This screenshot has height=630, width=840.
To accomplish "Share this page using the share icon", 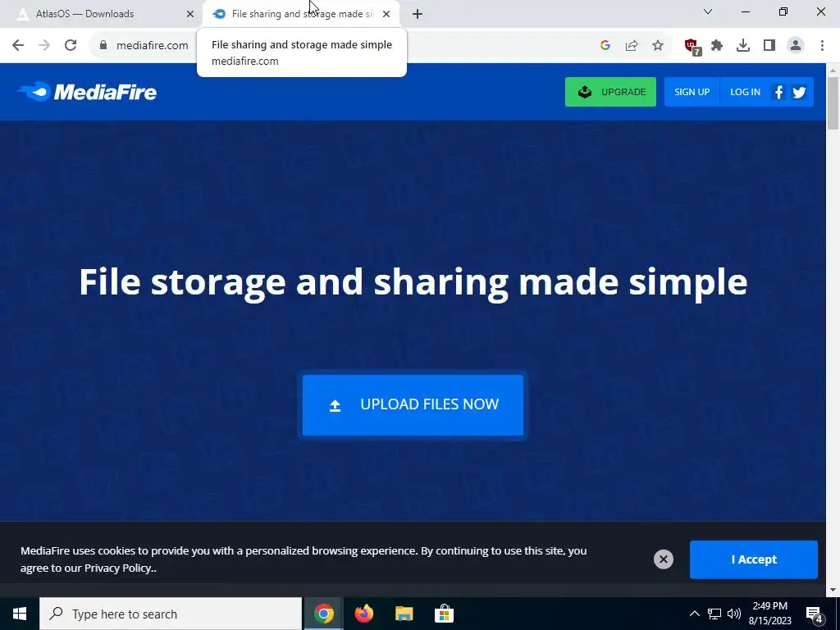I will click(632, 46).
